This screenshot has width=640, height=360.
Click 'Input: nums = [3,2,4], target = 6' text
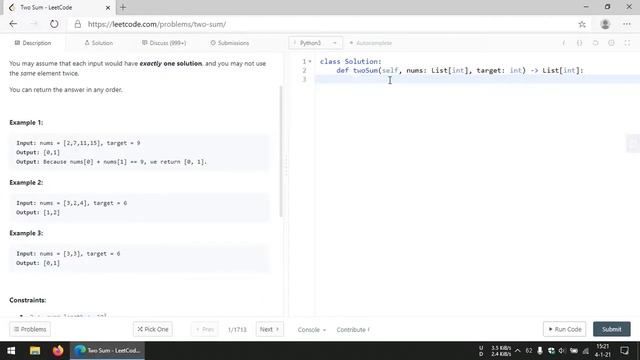[71, 203]
